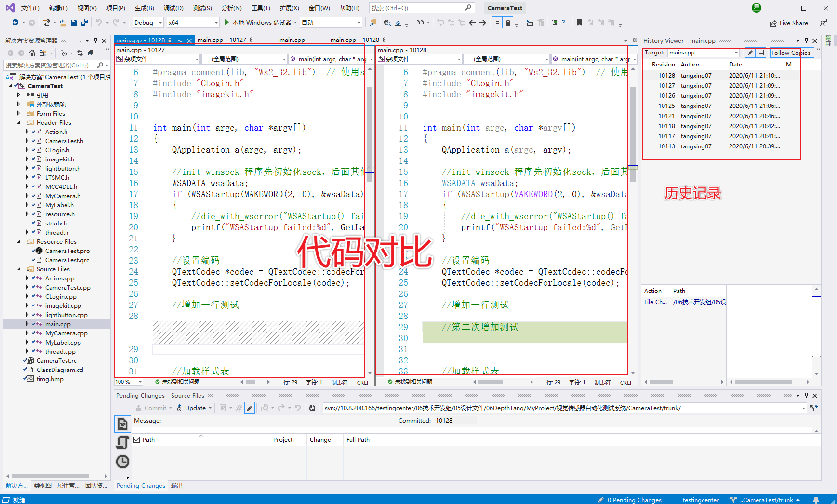Select main.cpp in Source Files
This screenshot has width=837, height=504.
coord(57,324)
